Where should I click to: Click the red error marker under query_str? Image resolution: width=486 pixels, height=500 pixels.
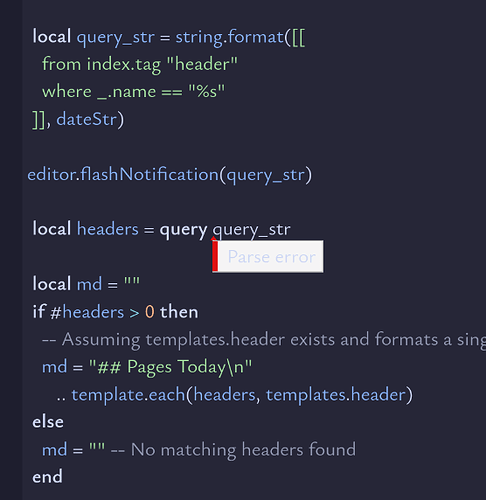pyautogui.click(x=213, y=238)
